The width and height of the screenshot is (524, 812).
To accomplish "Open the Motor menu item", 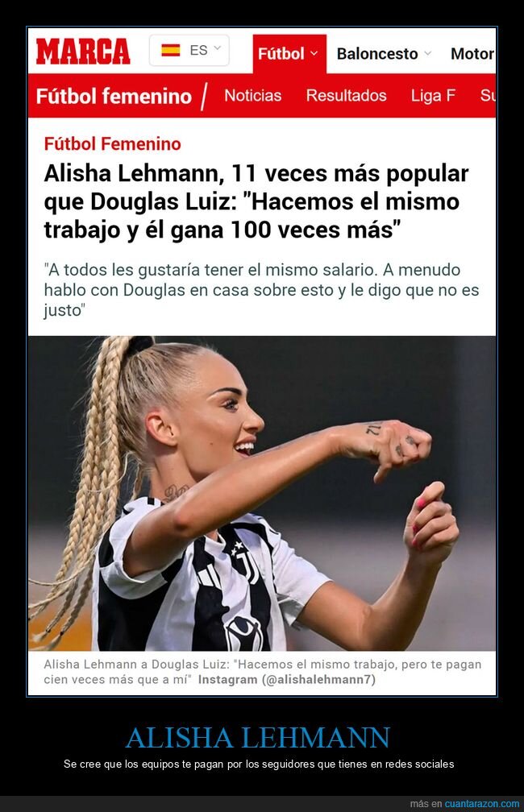I will 472,54.
